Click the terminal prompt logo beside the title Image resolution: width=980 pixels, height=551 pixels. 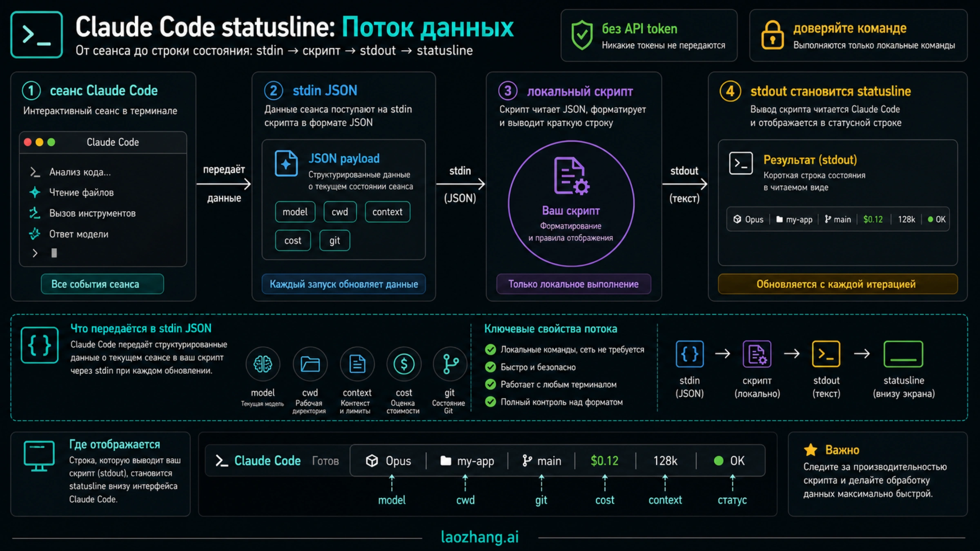[x=36, y=35]
